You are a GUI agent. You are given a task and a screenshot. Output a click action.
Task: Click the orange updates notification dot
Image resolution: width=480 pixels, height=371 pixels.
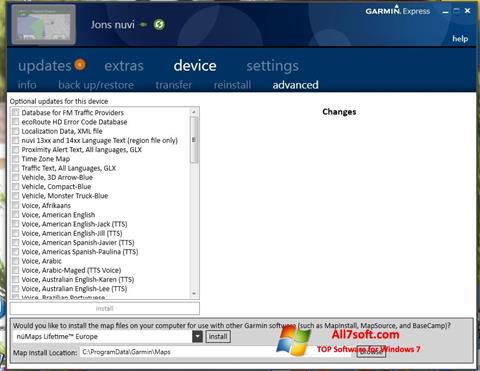[x=80, y=64]
